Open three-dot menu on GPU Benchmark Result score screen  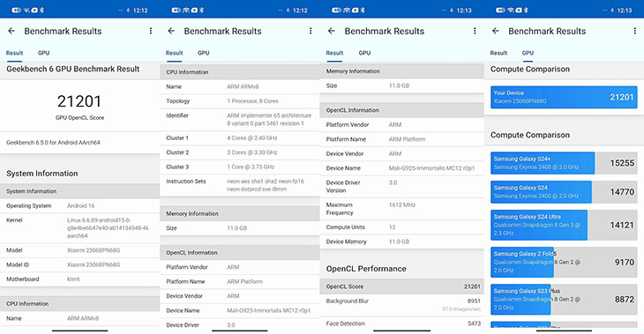click(151, 31)
